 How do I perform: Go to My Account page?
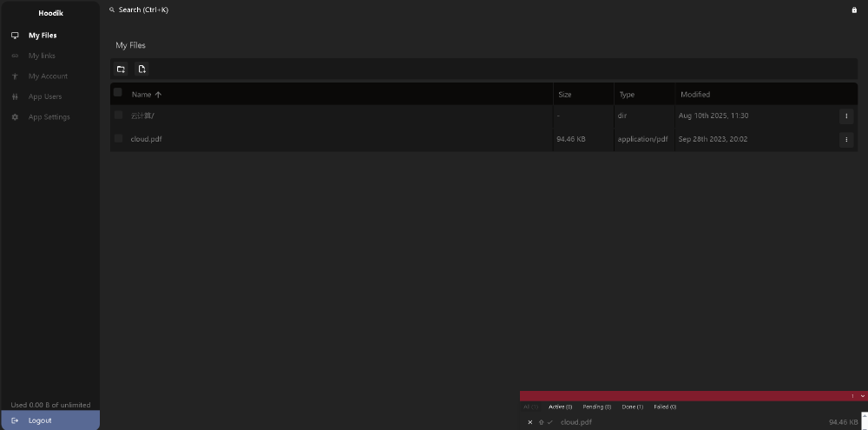tap(49, 76)
